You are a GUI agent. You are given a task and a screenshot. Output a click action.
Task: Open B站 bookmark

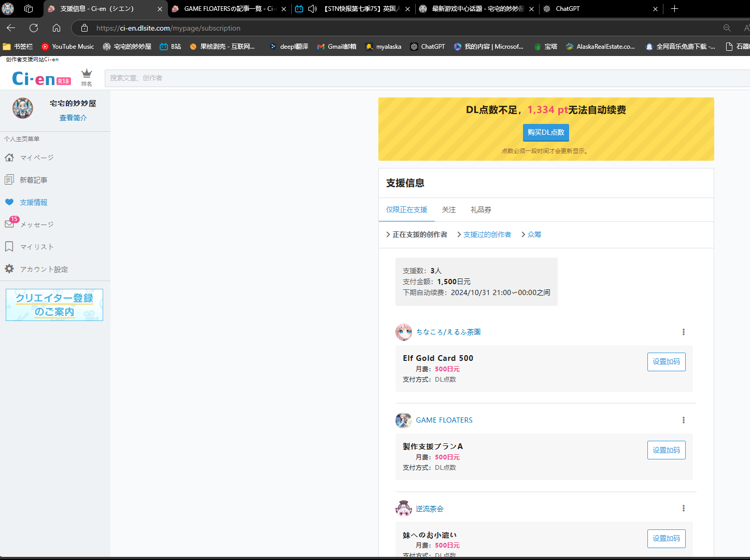tap(171, 47)
